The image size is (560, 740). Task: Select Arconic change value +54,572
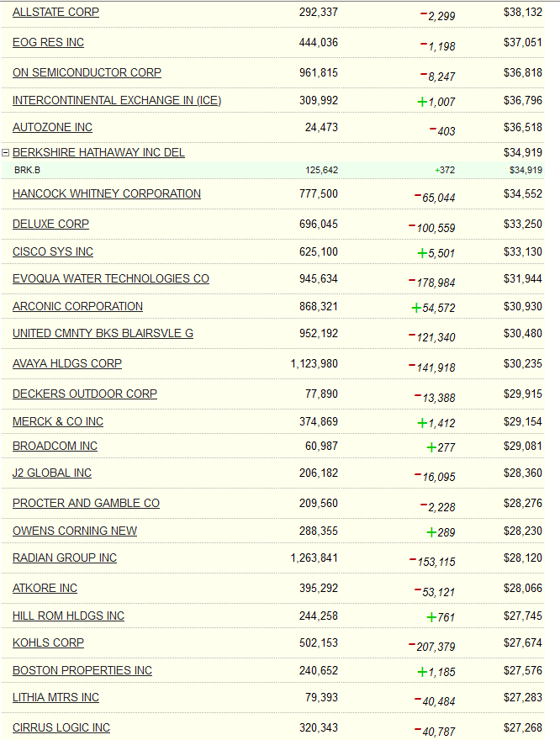433,308
